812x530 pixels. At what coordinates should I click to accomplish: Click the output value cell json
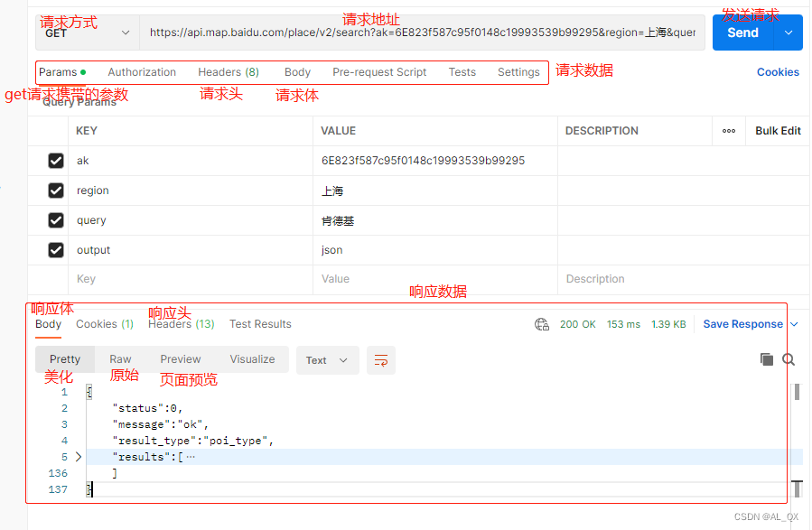coord(435,250)
